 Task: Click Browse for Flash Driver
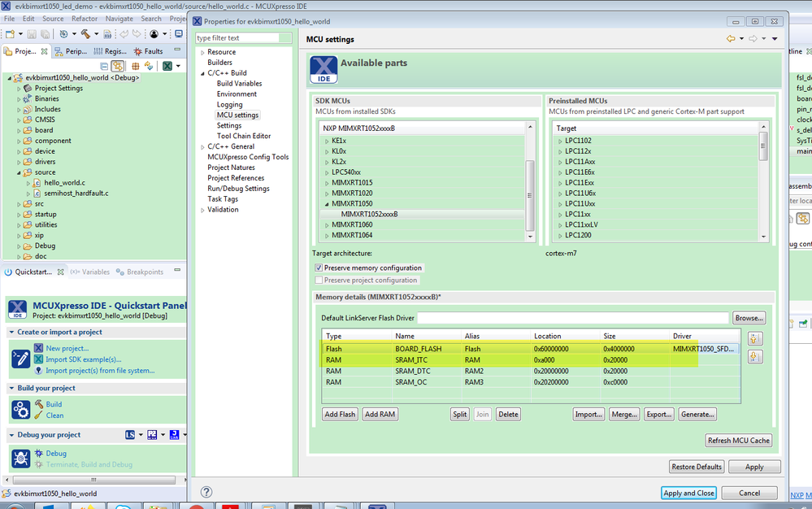[749, 318]
